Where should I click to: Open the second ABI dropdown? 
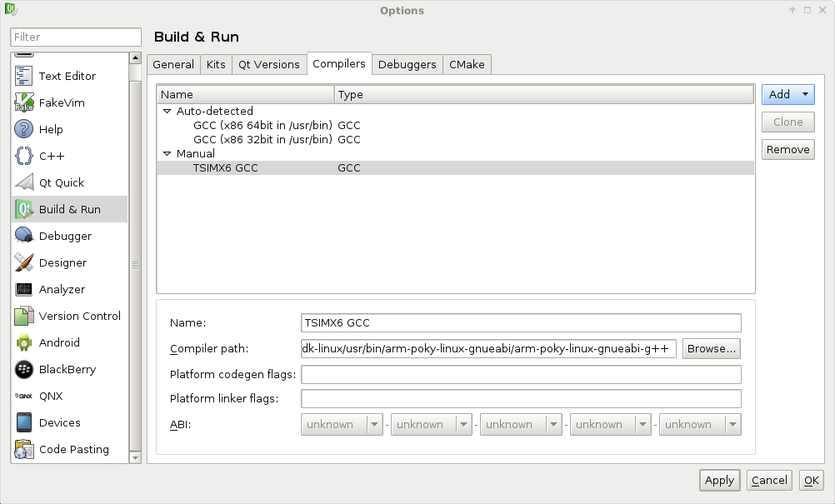pyautogui.click(x=432, y=425)
